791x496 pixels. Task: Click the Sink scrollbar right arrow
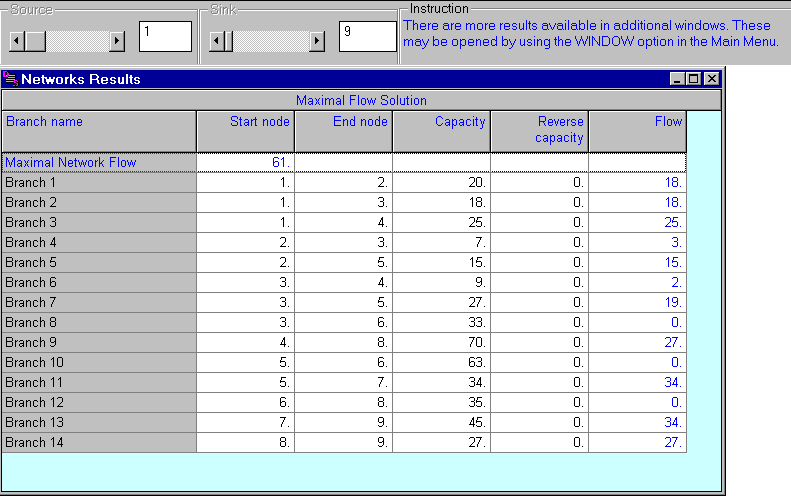tap(317, 41)
